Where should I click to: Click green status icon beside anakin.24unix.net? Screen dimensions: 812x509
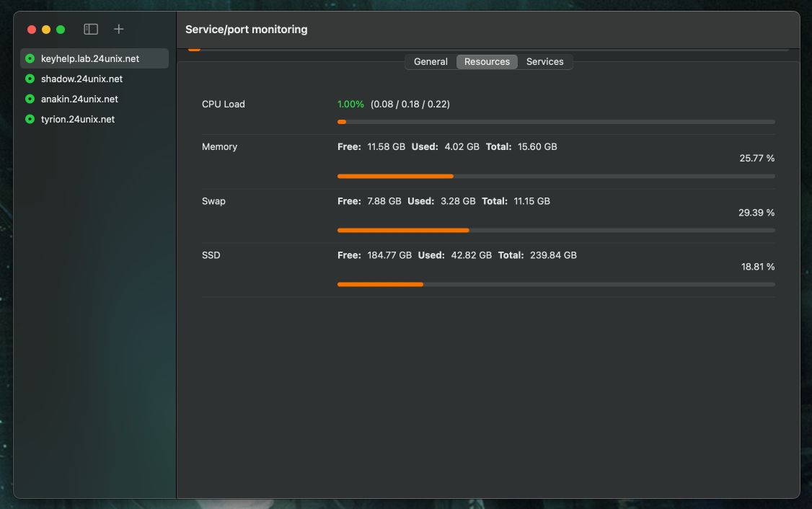click(x=30, y=99)
